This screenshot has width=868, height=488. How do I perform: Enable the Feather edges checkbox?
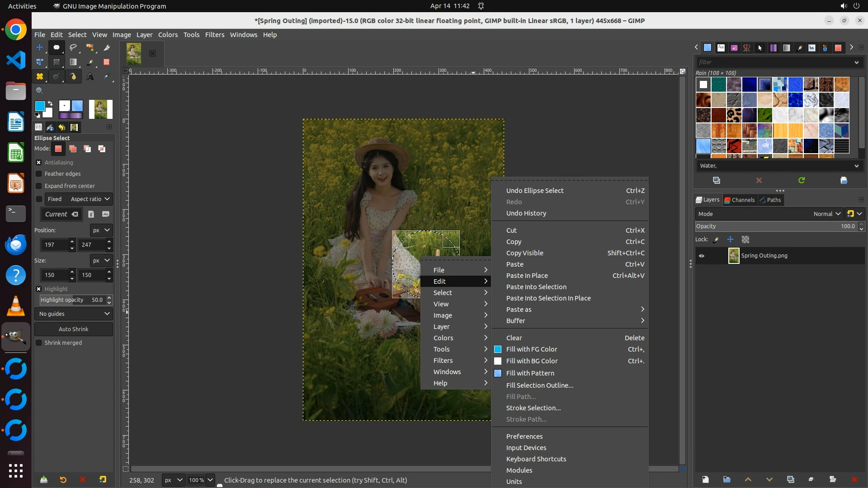(39, 174)
